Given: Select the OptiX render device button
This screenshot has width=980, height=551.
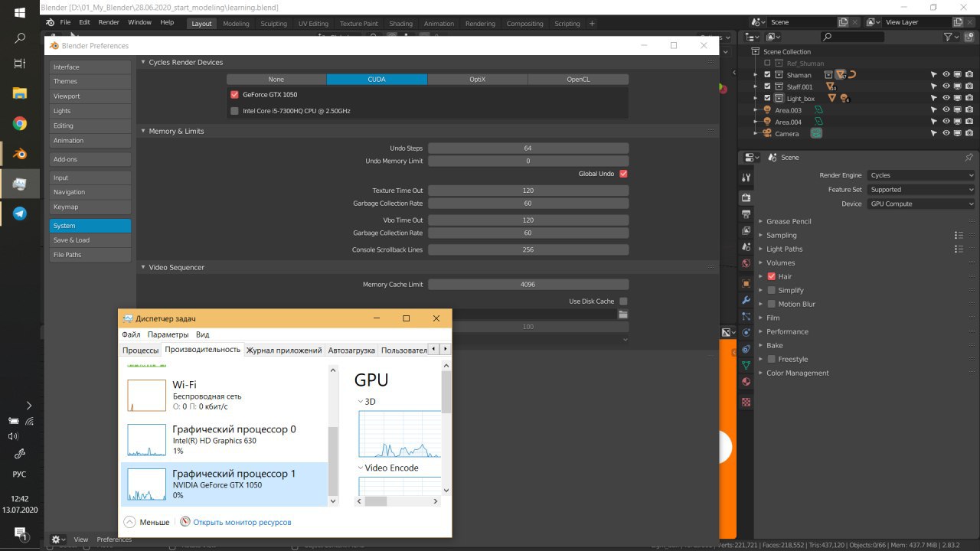Looking at the screenshot, I should 478,79.
